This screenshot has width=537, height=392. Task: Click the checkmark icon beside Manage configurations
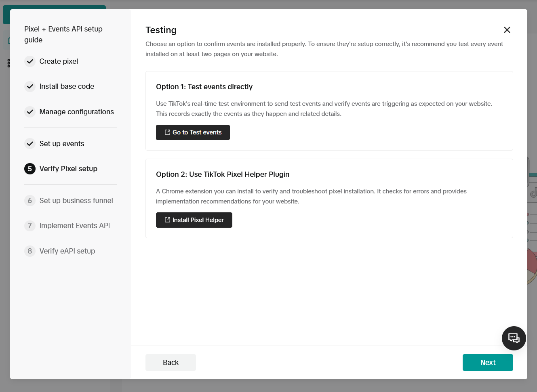point(30,112)
